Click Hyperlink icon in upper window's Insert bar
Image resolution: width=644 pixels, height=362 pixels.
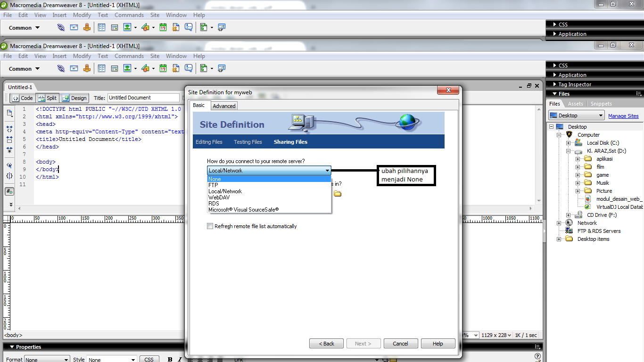pos(61,27)
